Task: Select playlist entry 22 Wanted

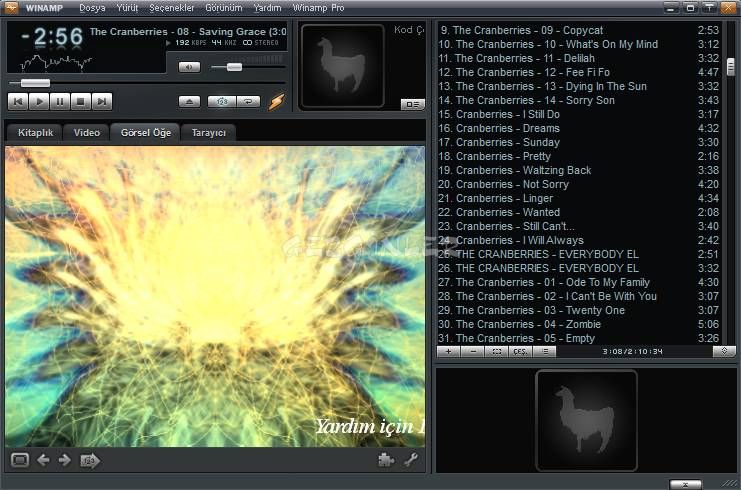Action: [579, 213]
